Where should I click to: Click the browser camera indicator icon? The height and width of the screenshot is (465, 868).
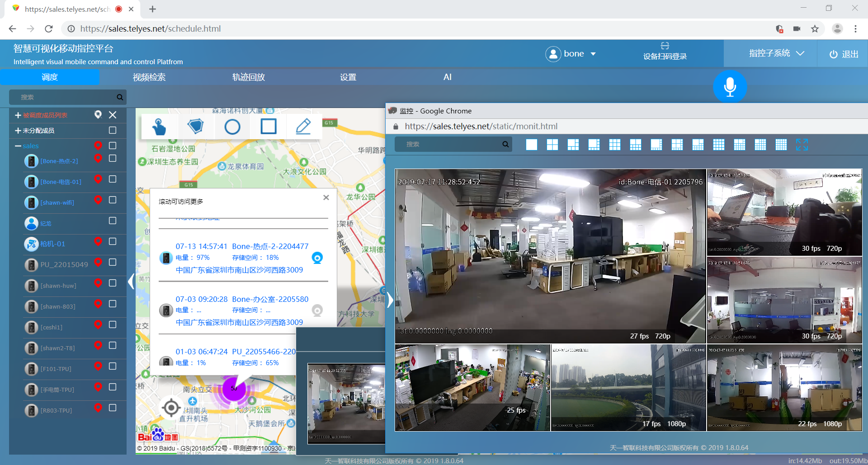[797, 29]
